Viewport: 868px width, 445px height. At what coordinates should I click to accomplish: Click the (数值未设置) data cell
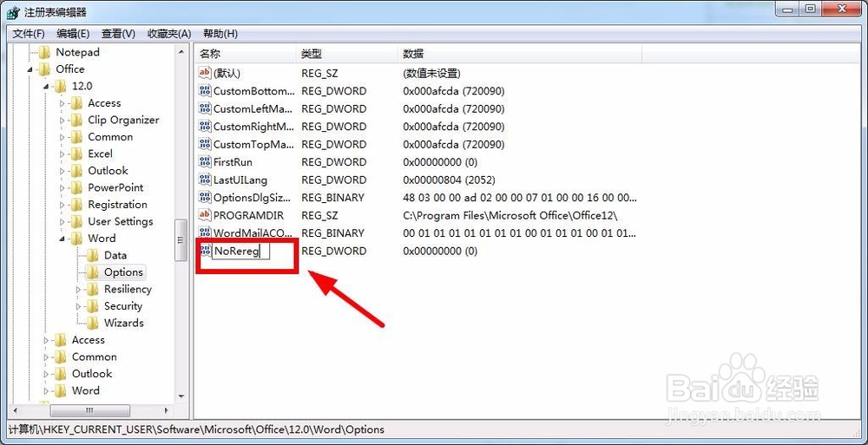coord(431,73)
